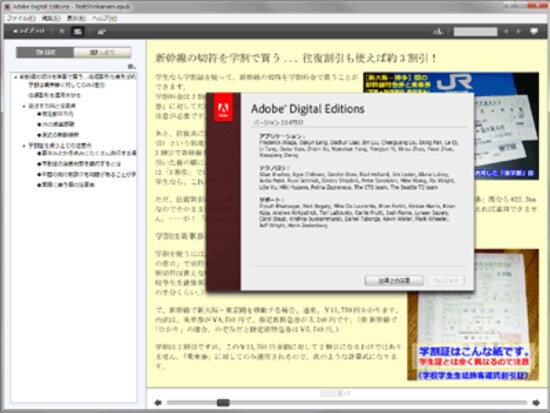Open the ファイル menu

tap(21, 18)
